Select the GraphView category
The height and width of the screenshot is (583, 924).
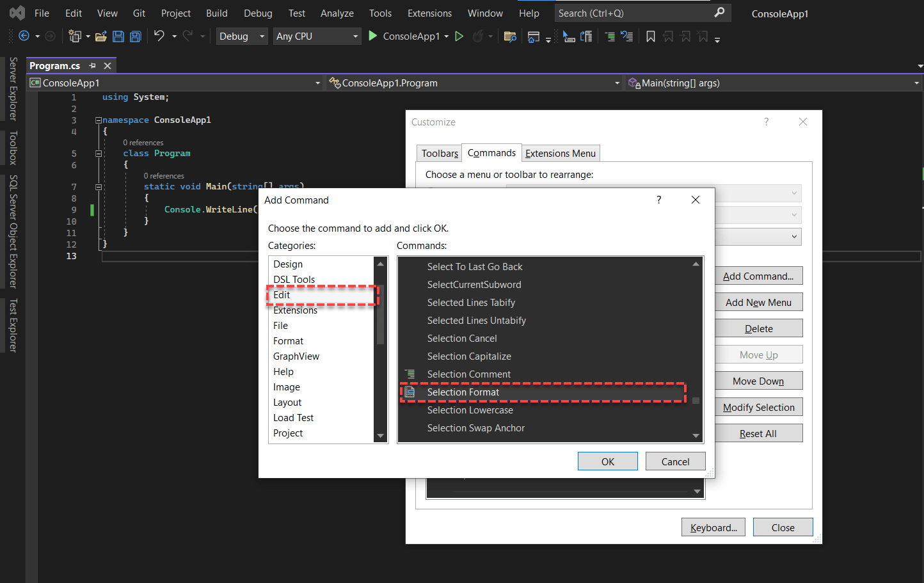pos(322,356)
